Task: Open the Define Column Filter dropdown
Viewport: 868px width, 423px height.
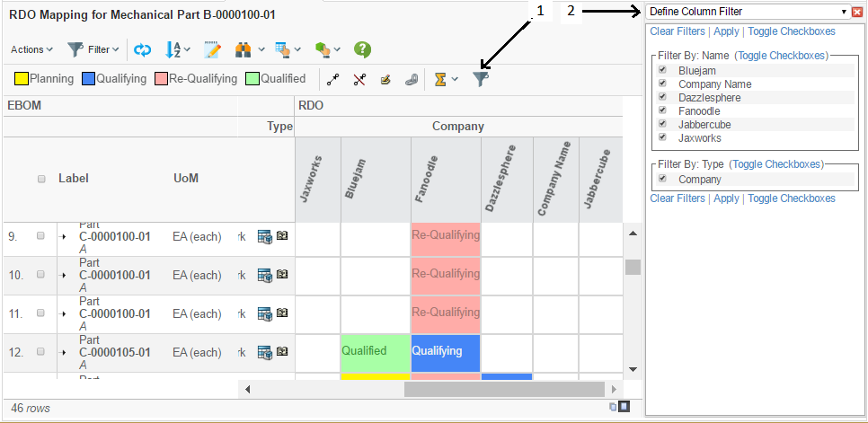Action: (843, 12)
